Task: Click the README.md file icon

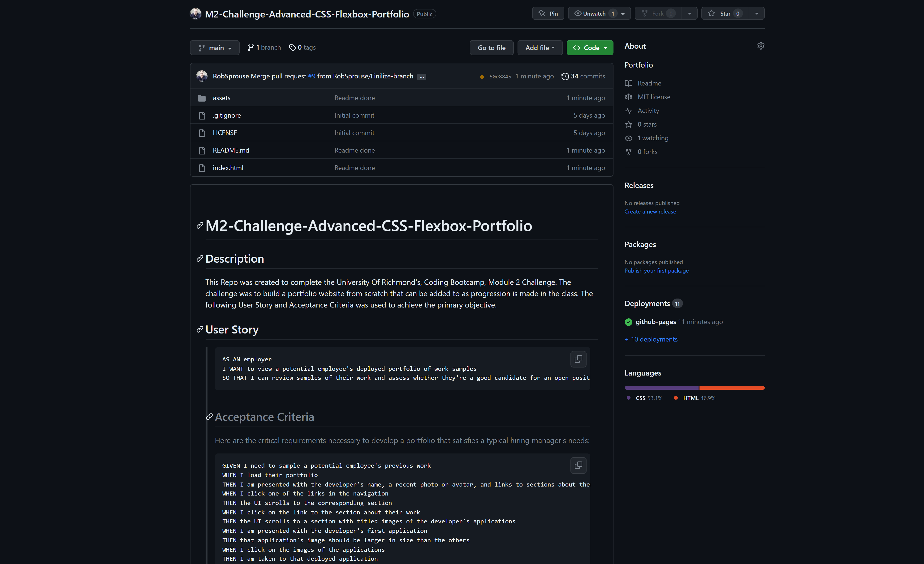Action: pos(202,151)
